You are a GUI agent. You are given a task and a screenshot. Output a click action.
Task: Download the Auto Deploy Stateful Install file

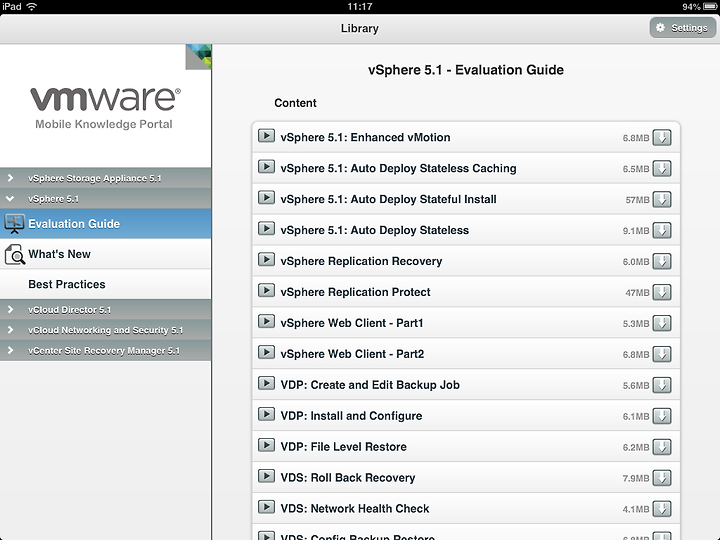[x=662, y=199]
